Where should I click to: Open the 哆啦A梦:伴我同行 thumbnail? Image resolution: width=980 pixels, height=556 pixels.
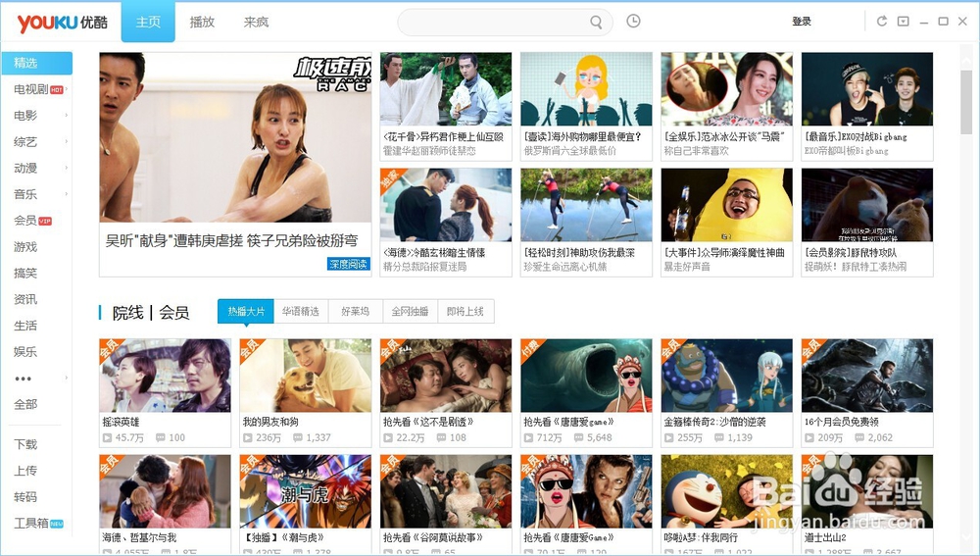(727, 491)
